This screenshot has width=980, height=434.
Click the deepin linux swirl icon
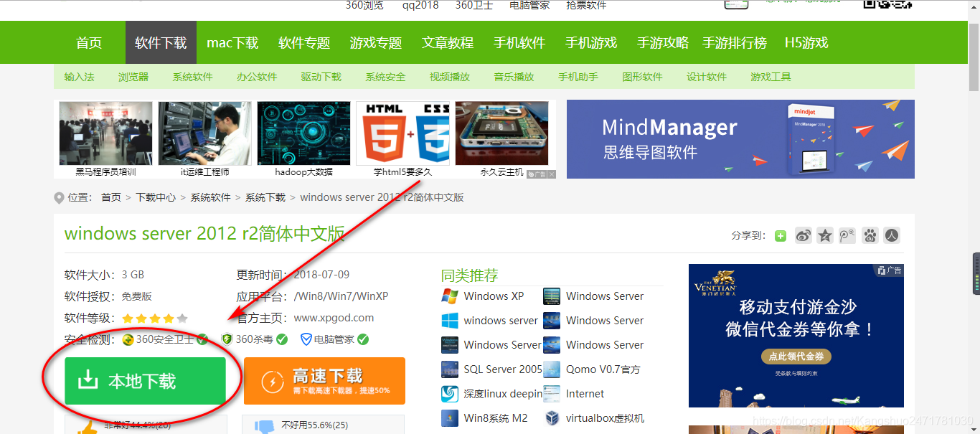tap(450, 394)
